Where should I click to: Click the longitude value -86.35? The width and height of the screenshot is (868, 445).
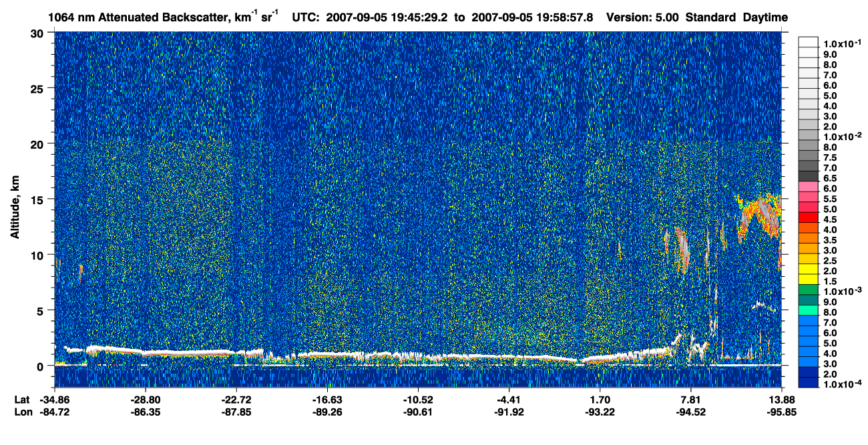click(145, 412)
